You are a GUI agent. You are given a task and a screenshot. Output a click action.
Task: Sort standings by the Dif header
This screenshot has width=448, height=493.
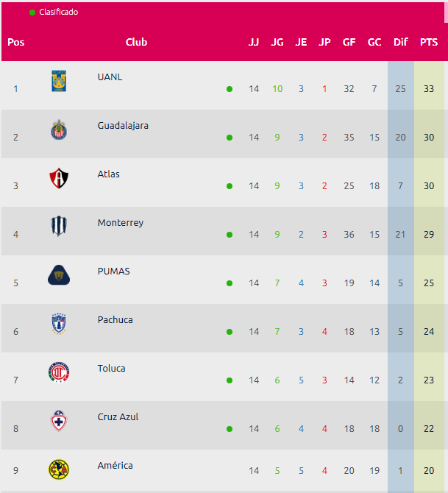[400, 42]
